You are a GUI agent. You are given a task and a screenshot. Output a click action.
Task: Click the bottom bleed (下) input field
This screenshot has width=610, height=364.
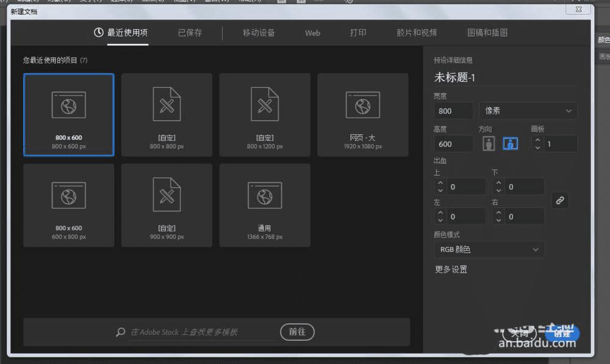click(x=525, y=187)
